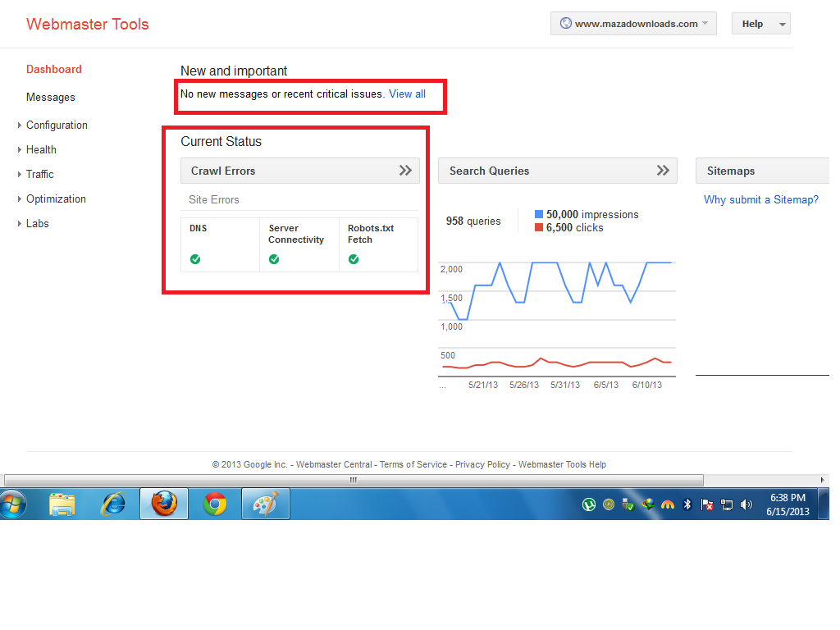Click the Robots.txt Fetch green check
This screenshot has width=840, height=630.
pyautogui.click(x=354, y=259)
